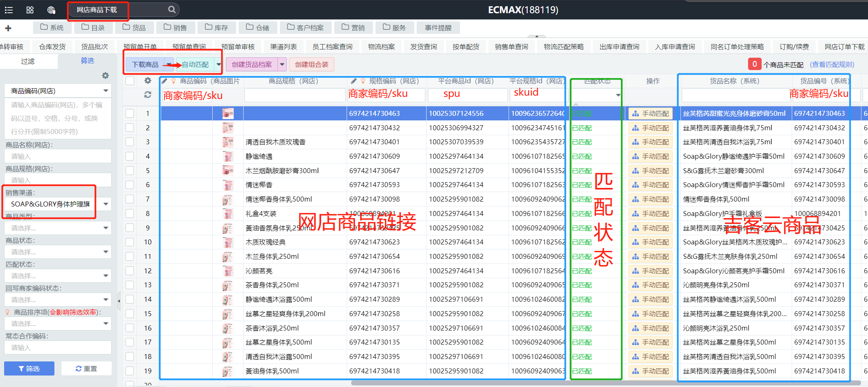The image size is (868, 387).
Task: Expand the 商品编码(网店) dropdown
Action: (106, 91)
